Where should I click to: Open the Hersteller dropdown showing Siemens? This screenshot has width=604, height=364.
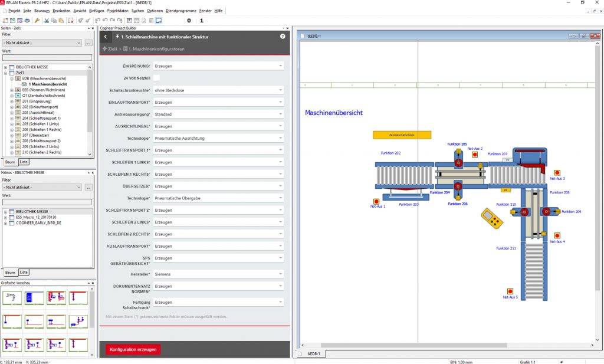pyautogui.click(x=218, y=274)
